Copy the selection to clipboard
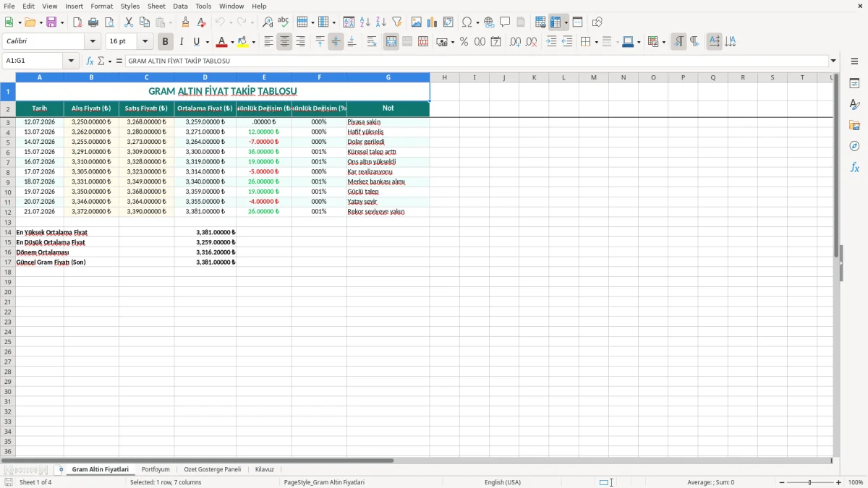Screen dimensions: 868x488 (x=145, y=22)
